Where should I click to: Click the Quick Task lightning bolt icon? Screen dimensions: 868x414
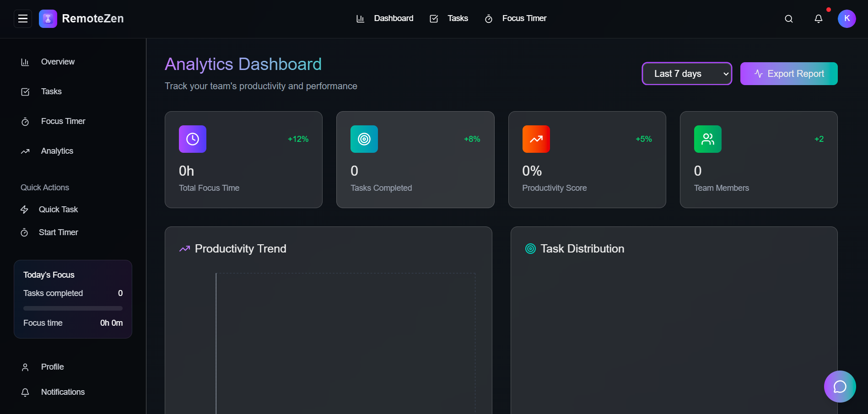point(25,210)
